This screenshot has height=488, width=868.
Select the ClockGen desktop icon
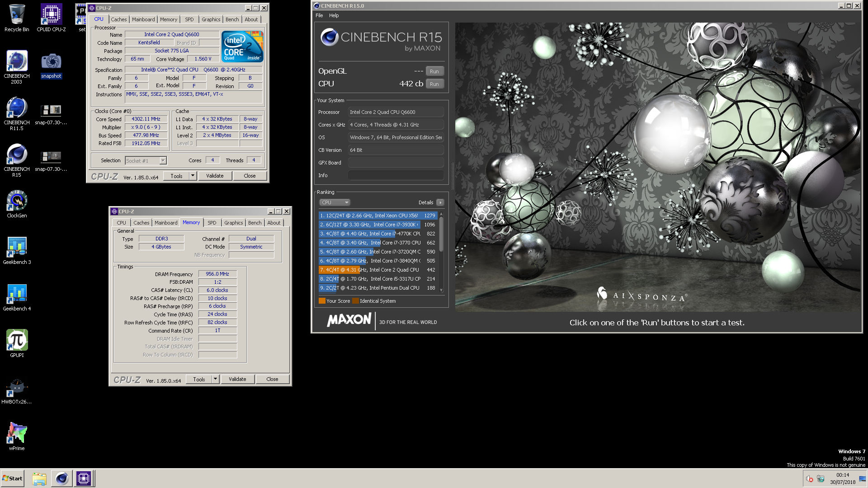coord(17,204)
